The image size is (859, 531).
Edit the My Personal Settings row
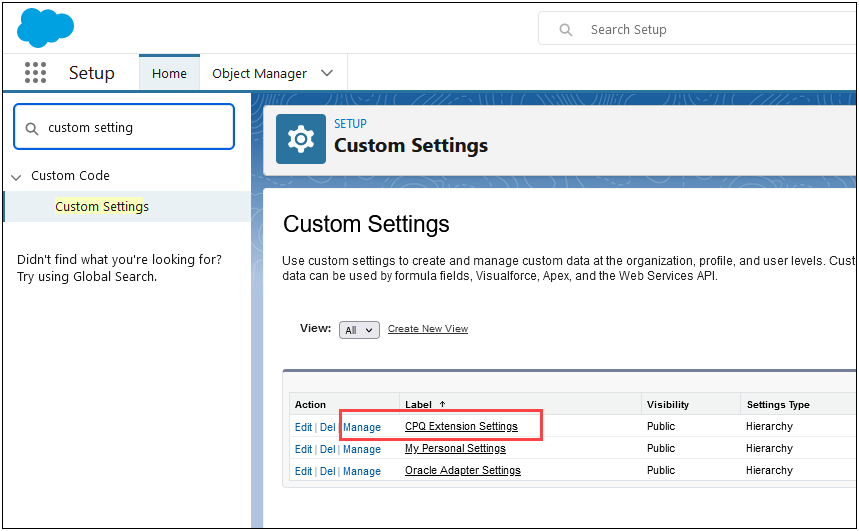tap(303, 449)
